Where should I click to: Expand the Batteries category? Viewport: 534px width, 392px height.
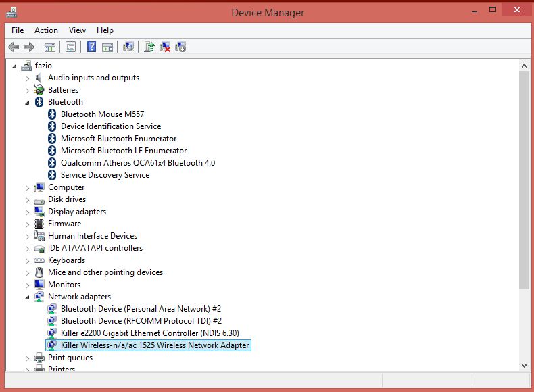(x=27, y=91)
